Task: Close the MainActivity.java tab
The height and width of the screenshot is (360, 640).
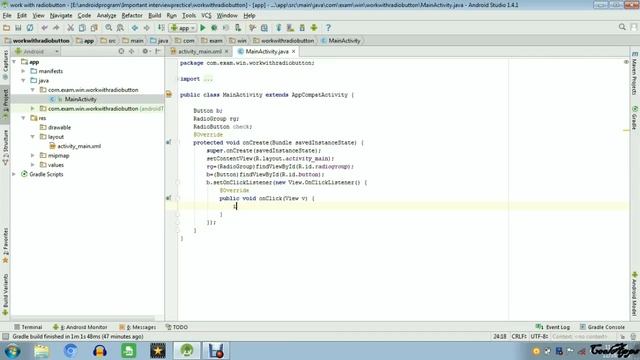Action: [293, 51]
